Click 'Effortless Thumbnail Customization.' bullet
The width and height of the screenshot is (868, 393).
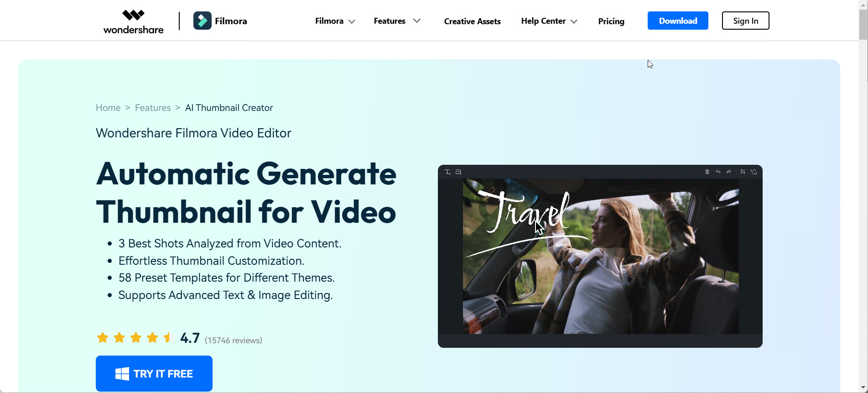coord(211,261)
